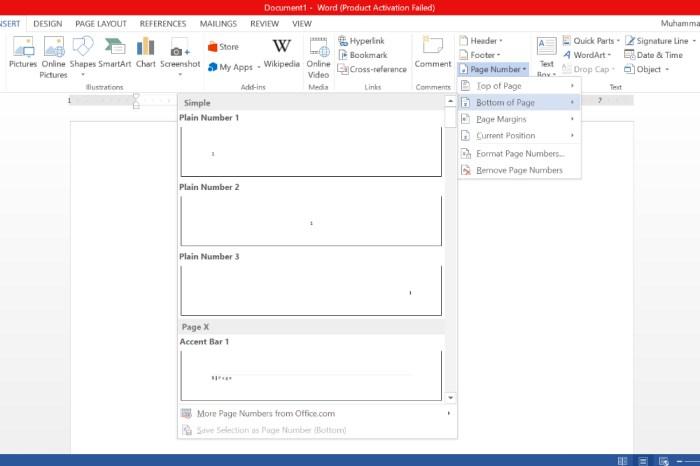
Task: Insert an Online Video
Action: coord(318,58)
